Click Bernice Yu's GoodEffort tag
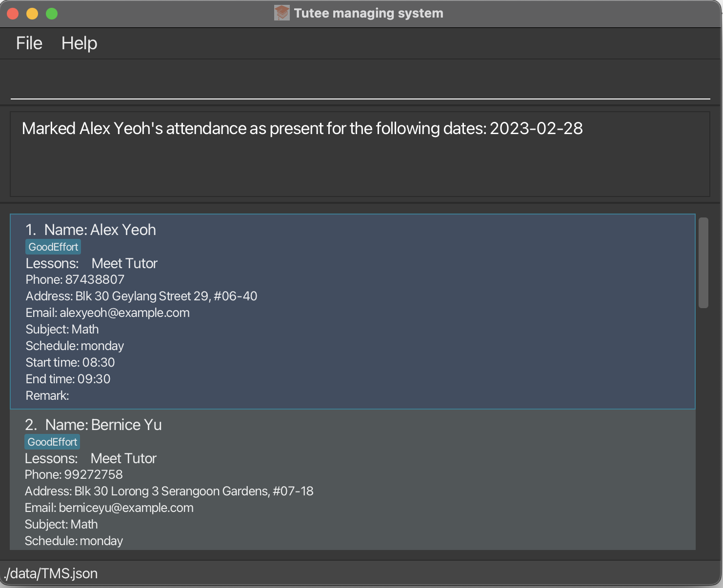Screen dimensions: 723x588 (x=52, y=442)
